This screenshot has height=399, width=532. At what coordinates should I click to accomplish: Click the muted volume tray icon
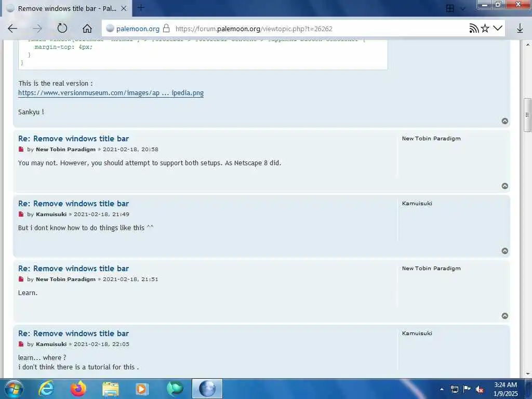click(x=480, y=389)
